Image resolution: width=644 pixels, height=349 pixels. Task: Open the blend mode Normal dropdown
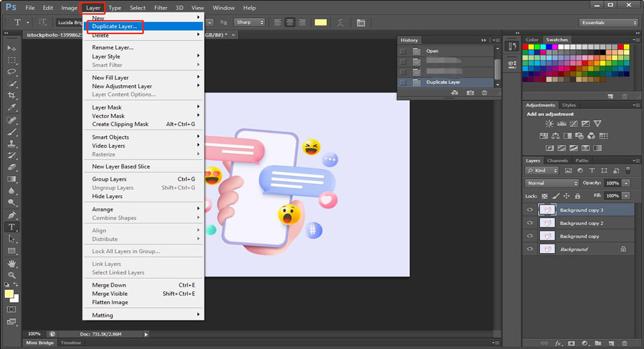551,183
